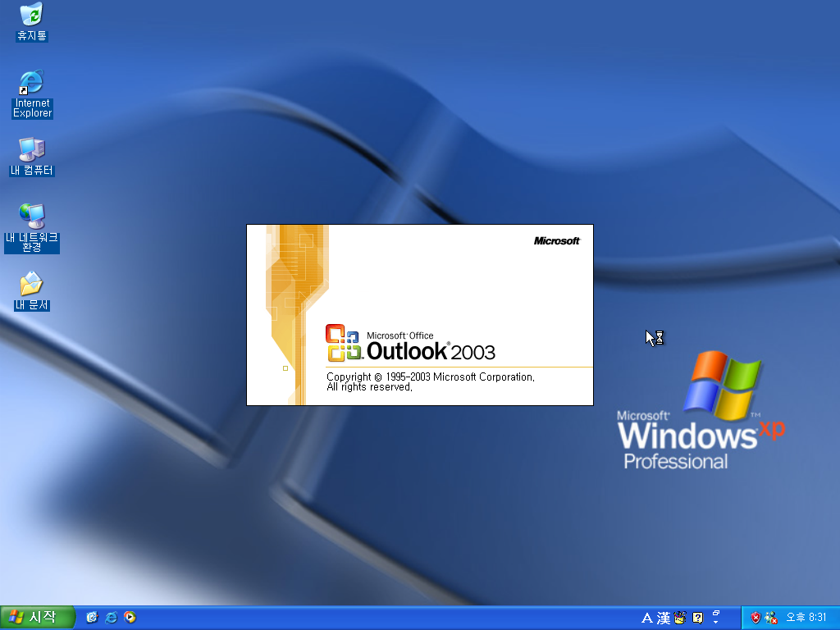The image size is (840, 630).
Task: Launch Windows Media Player from quick launch
Action: pos(130,618)
